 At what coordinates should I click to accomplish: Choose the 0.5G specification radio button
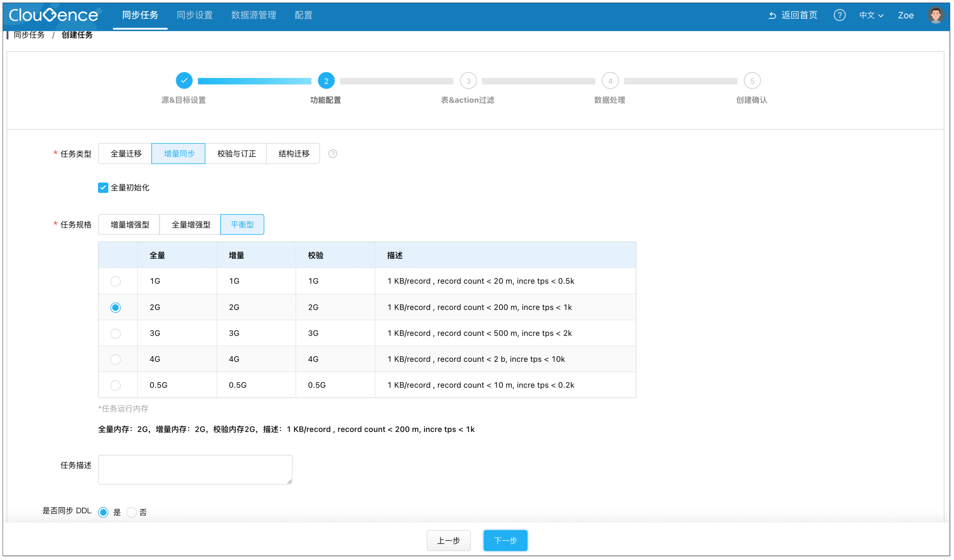coord(115,385)
